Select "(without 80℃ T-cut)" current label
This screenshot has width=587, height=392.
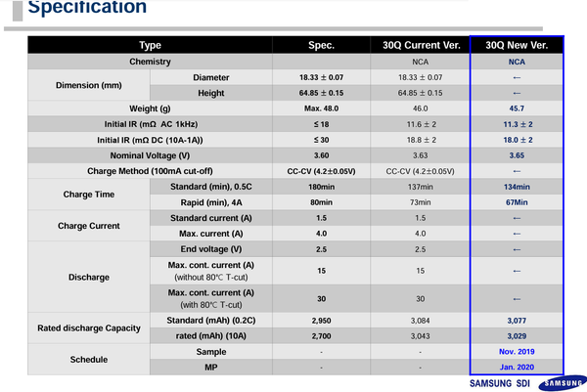pos(211,278)
